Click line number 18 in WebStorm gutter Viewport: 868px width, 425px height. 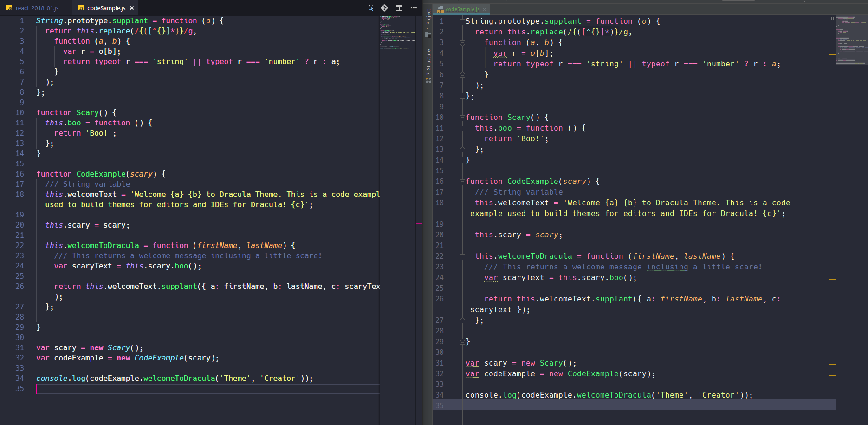click(440, 203)
